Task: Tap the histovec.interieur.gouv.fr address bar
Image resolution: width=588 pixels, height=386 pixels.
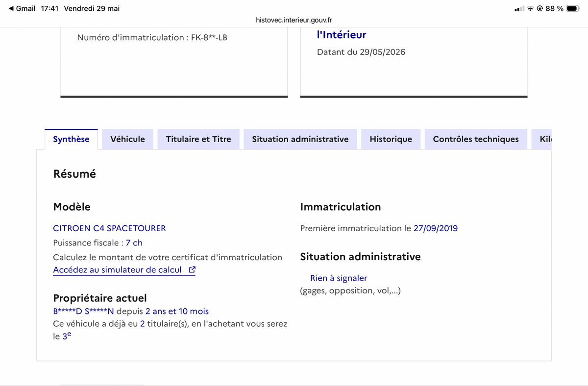Action: [294, 20]
